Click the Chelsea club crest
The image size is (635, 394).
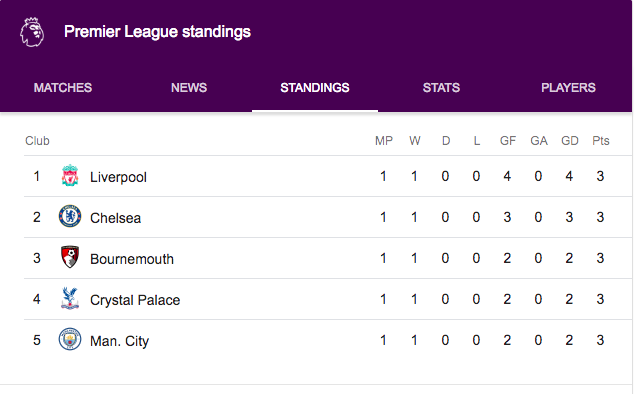pos(70,216)
